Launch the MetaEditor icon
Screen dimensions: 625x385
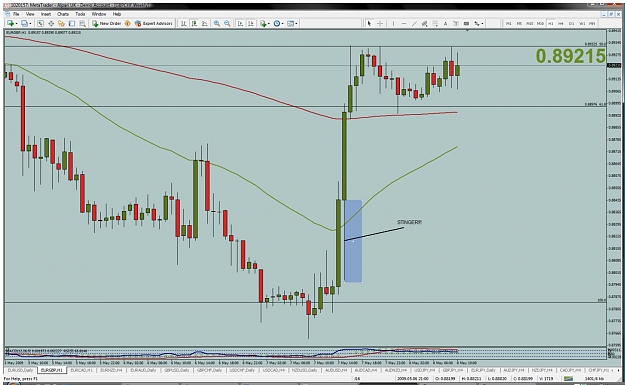(128, 24)
